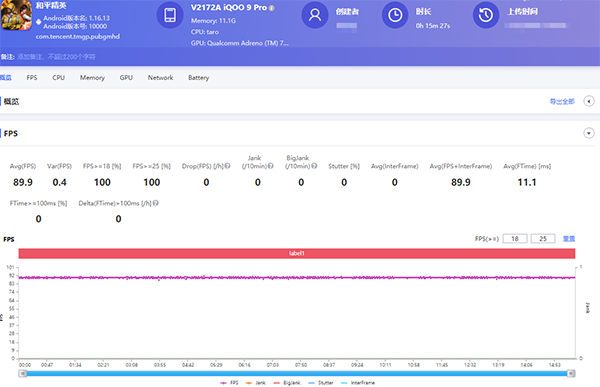This screenshot has width=600, height=387.
Task: Click the game app icon thumbnail
Action: (16, 15)
